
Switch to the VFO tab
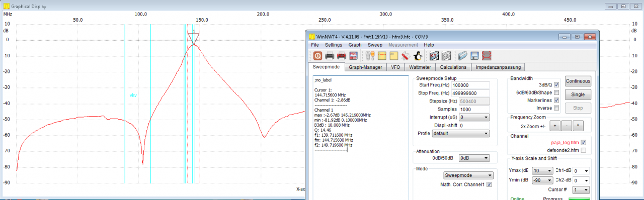(x=396, y=67)
